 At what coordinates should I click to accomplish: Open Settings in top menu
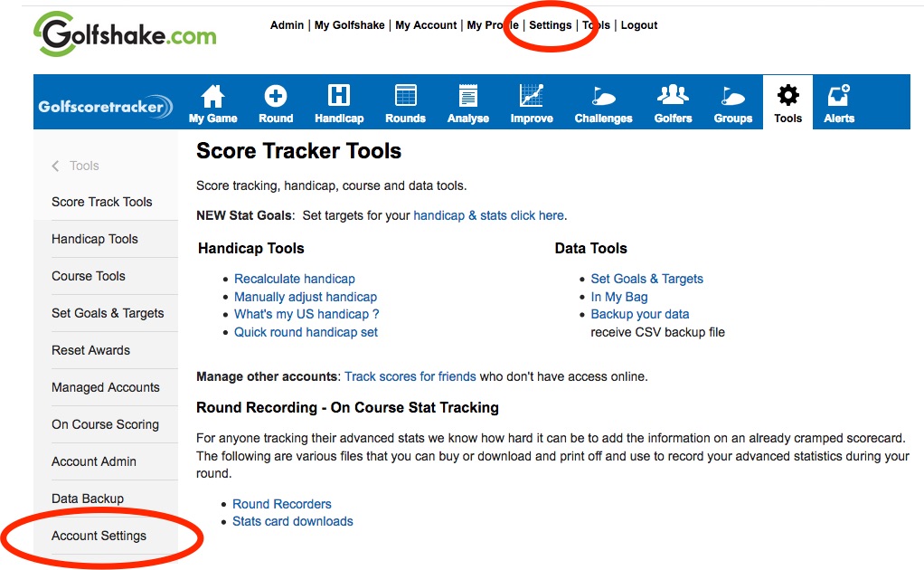(x=550, y=25)
